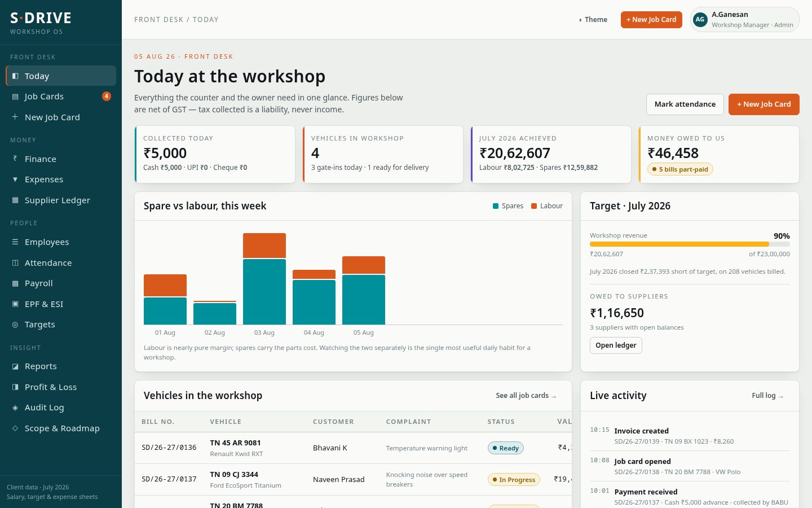Screen dimensions: 812x508
Task: Click the 01 Aug labour bar segment
Action: coord(165,285)
